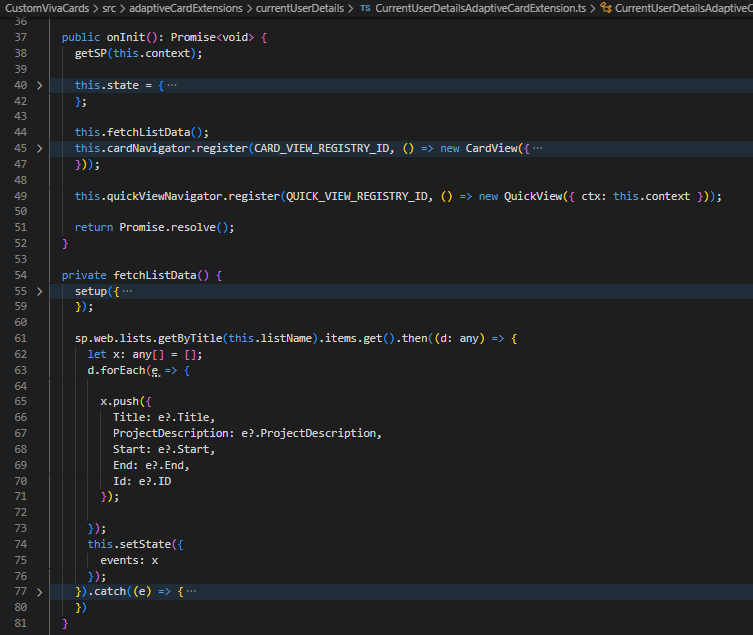Click the class symbol icon in breadcrumb
Screen dimensions: 753x635
[x=606, y=8]
